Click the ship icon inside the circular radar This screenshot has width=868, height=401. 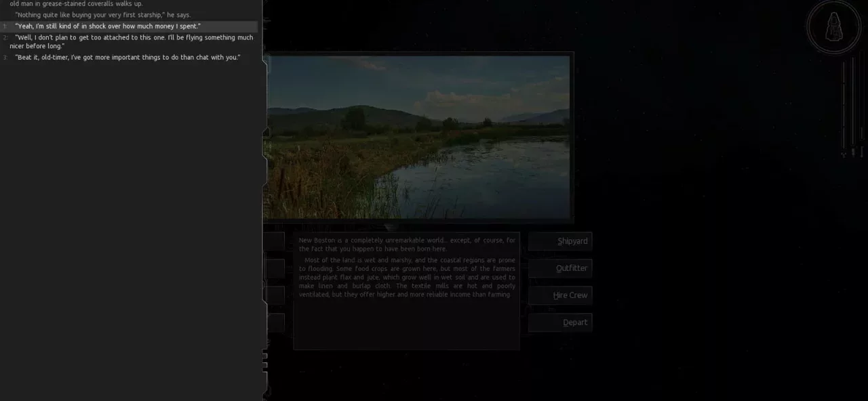click(833, 26)
